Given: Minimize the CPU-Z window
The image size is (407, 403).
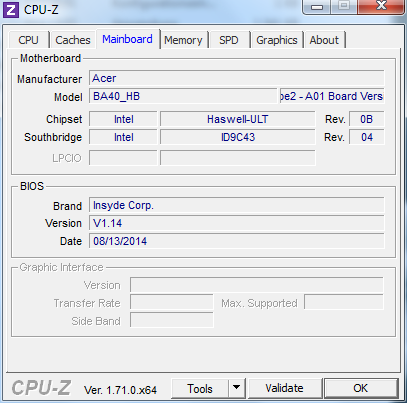Looking at the screenshot, I should [317, 7].
